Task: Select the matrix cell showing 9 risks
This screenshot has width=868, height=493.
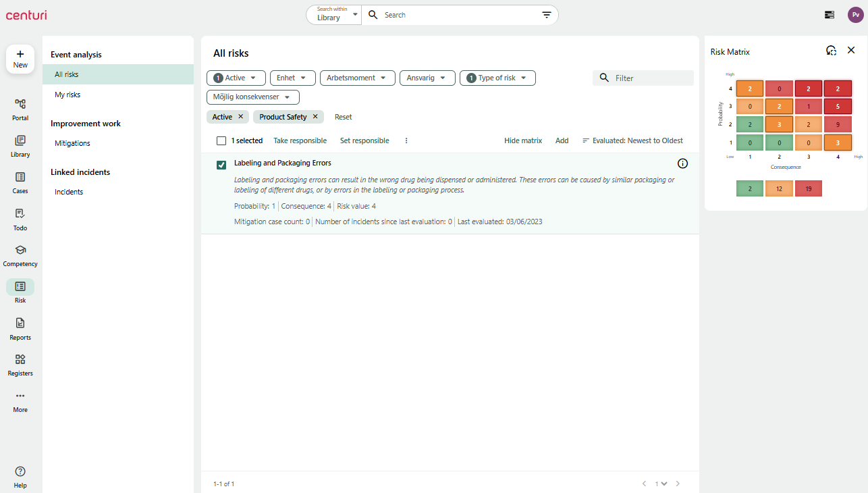Action: 838,124
